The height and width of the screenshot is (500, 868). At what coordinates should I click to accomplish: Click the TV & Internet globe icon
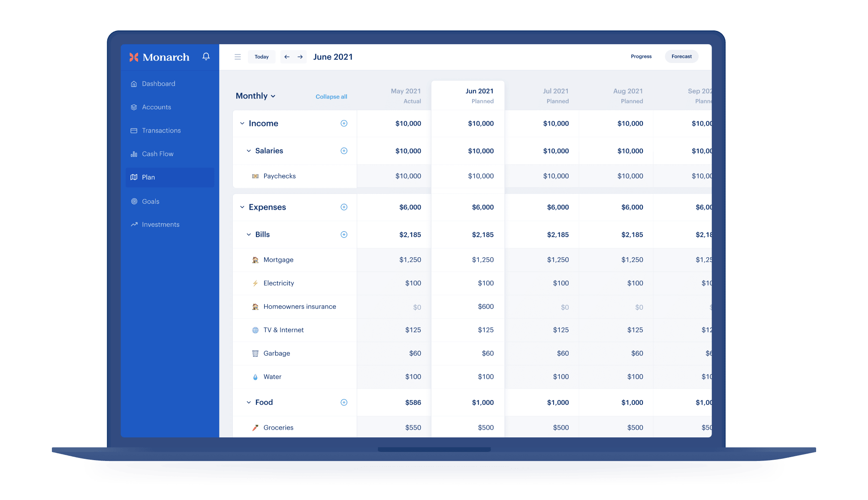[255, 330]
